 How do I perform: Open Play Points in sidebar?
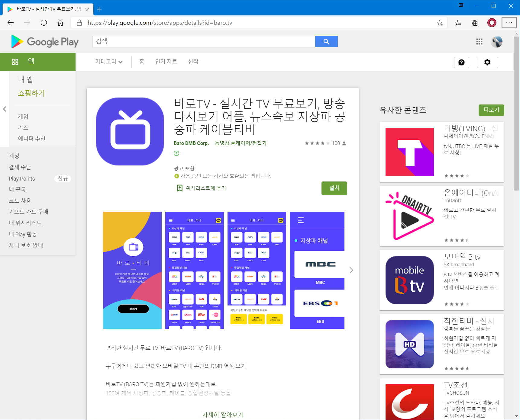click(22, 178)
